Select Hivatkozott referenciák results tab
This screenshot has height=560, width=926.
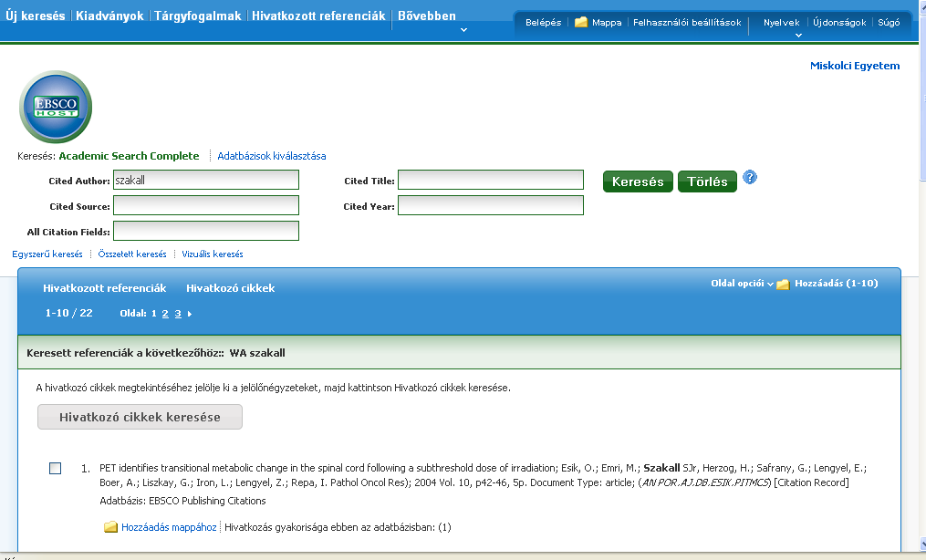(105, 288)
